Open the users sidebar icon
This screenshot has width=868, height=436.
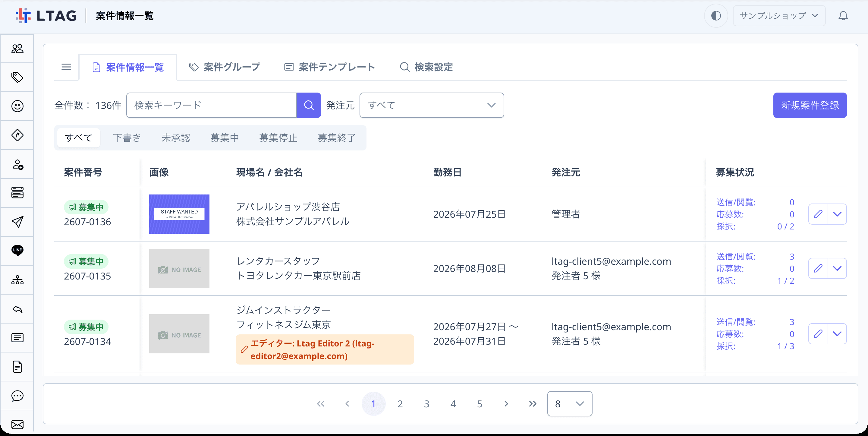[17, 49]
